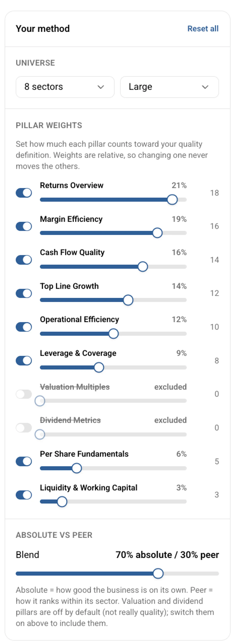Enable the Dividend Metrics toggle
Viewport: 234px width, 644px height.
[x=24, y=428]
